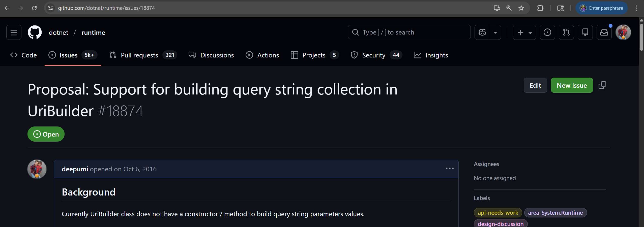Open the global navigation hamburger menu

[14, 32]
